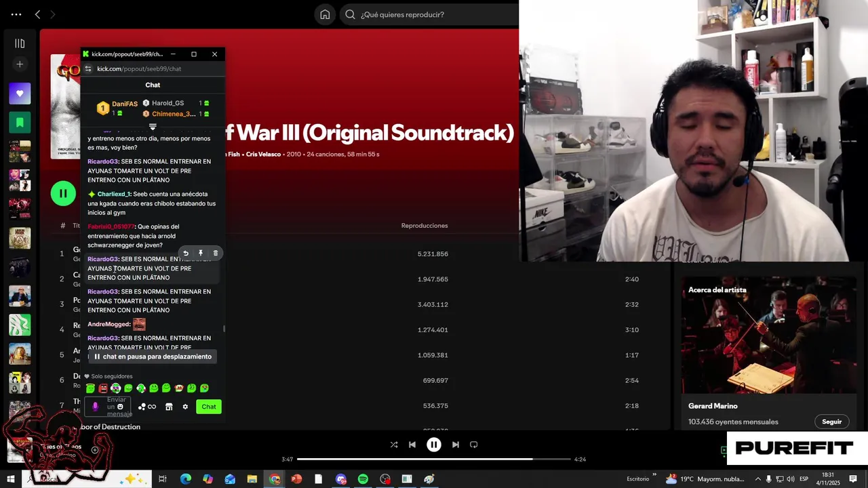
Task: Skip to previous track in player bar
Action: [x=412, y=445]
